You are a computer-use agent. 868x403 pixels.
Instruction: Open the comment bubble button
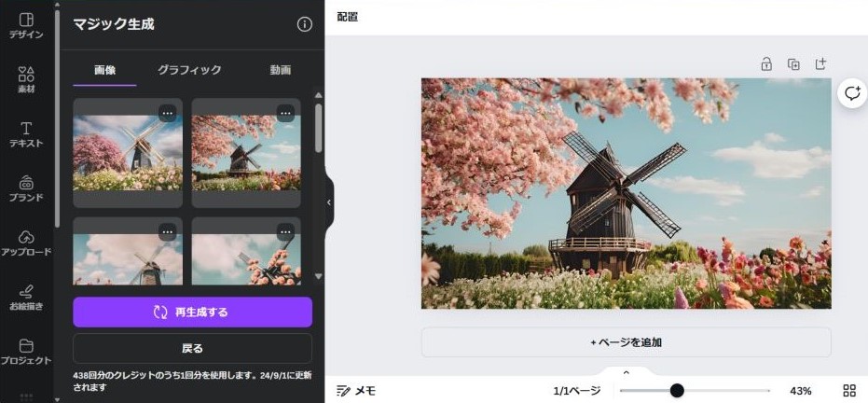[x=852, y=93]
